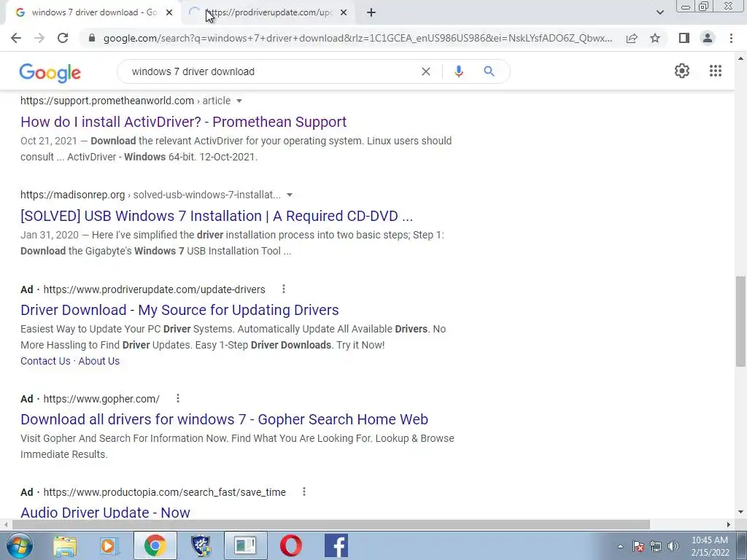747x560 pixels.
Task: Follow the About Us sitelink
Action: 99,361
